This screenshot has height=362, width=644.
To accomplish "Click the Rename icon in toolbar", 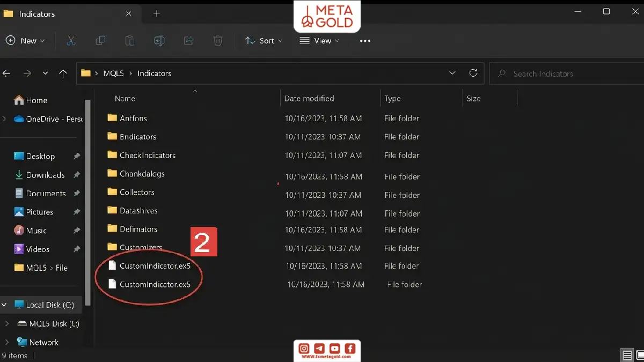I will 159,41.
